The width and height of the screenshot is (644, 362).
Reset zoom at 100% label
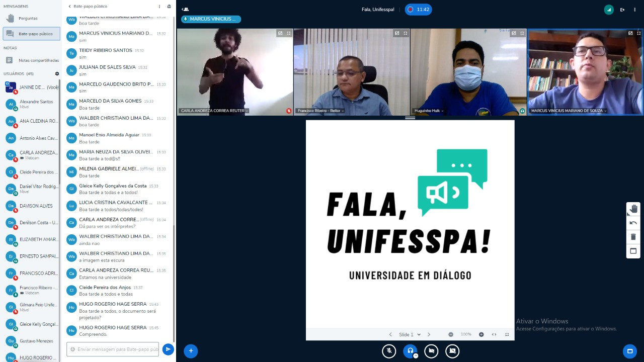click(466, 334)
